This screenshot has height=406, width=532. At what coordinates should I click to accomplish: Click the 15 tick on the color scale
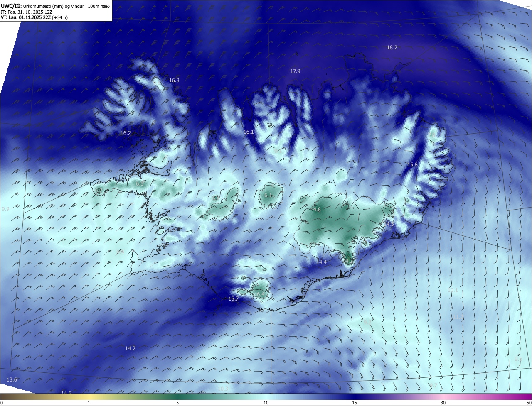point(355,403)
